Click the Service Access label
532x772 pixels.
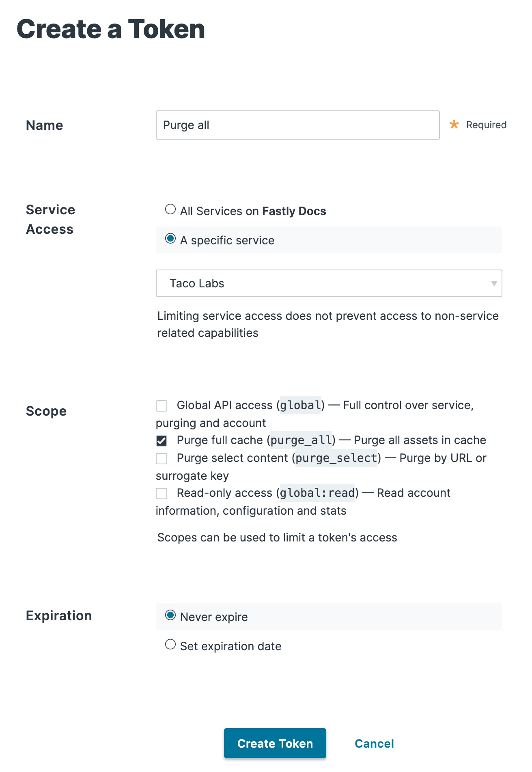50,219
